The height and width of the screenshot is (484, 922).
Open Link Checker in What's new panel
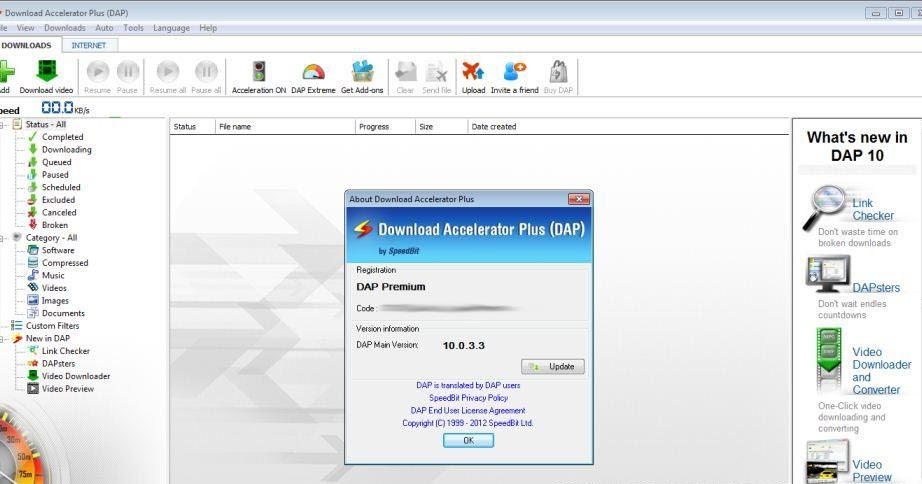[873, 209]
